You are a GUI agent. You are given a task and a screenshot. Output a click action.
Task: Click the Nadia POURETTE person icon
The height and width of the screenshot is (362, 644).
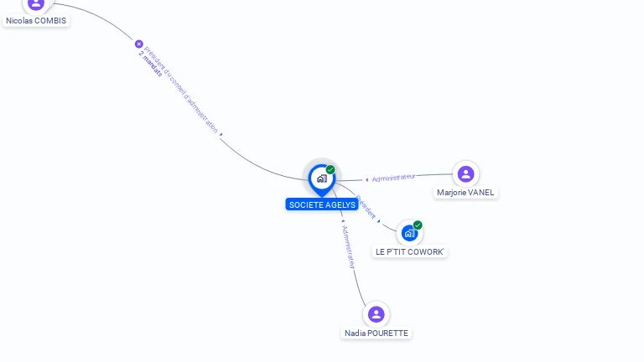pos(377,314)
